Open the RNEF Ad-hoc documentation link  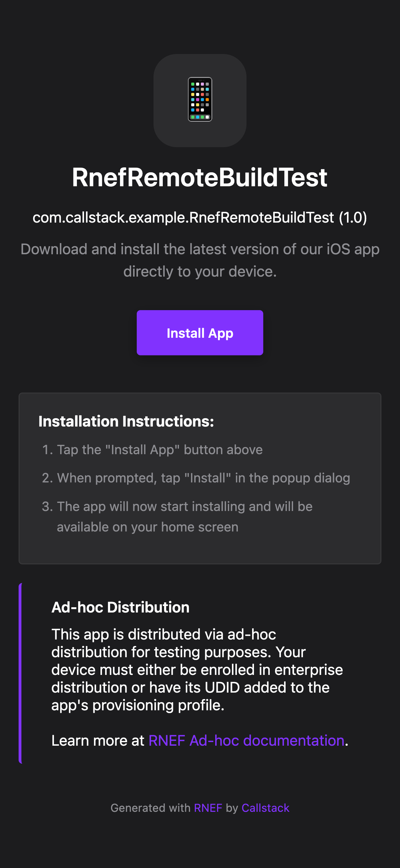(246, 741)
